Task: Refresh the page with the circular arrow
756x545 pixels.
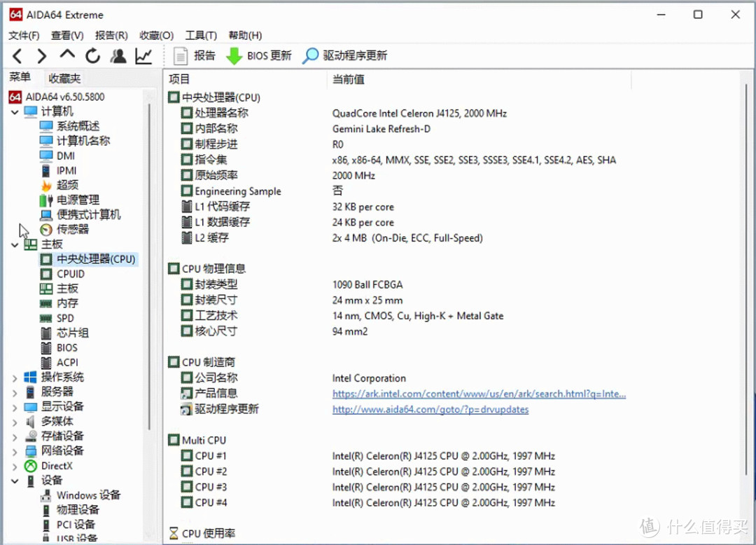Action: click(92, 56)
